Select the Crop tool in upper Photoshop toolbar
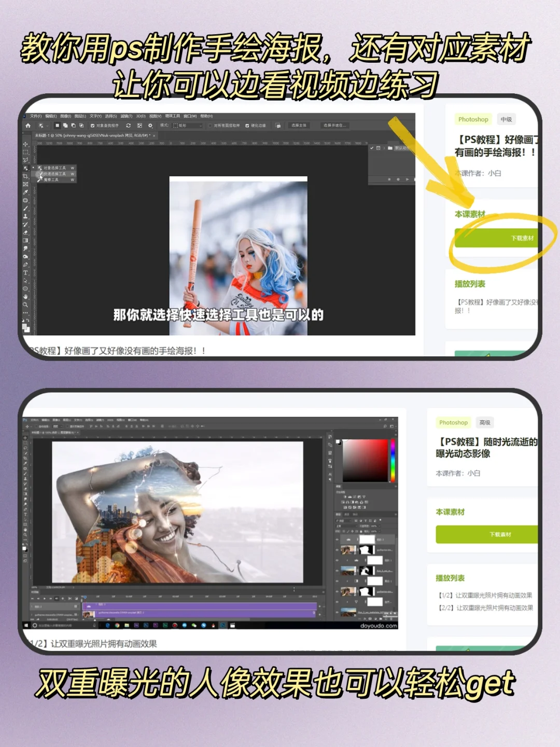560x747 pixels. coord(25,176)
